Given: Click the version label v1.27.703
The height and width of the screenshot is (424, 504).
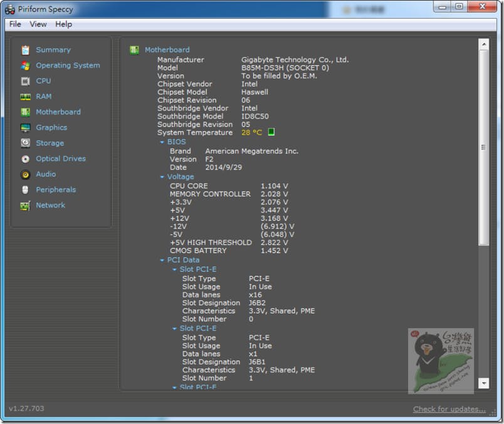Looking at the screenshot, I should click(27, 408).
